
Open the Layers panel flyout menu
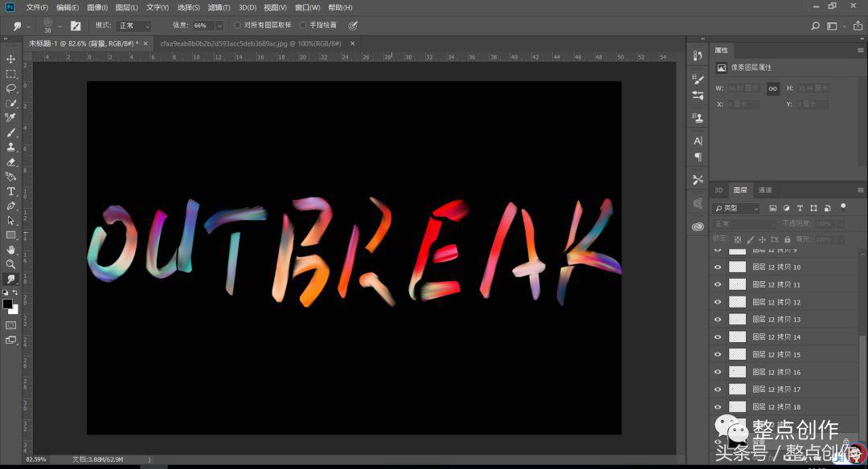pyautogui.click(x=860, y=190)
